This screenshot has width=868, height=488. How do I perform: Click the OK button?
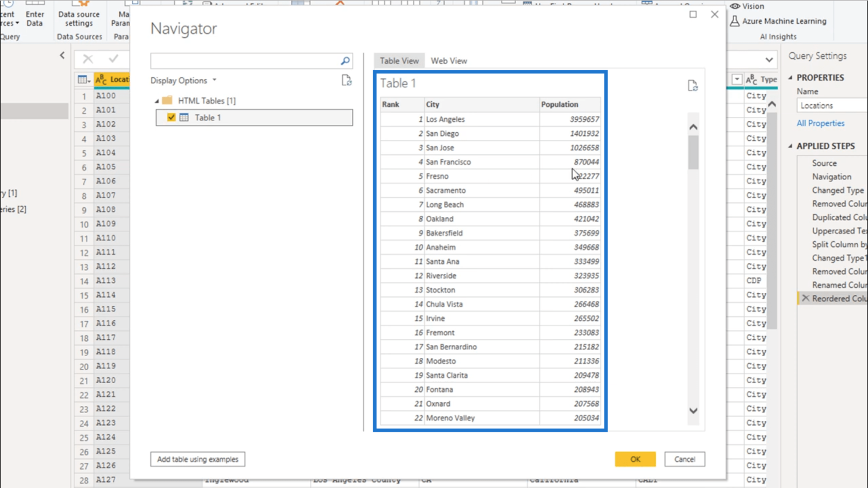(635, 459)
